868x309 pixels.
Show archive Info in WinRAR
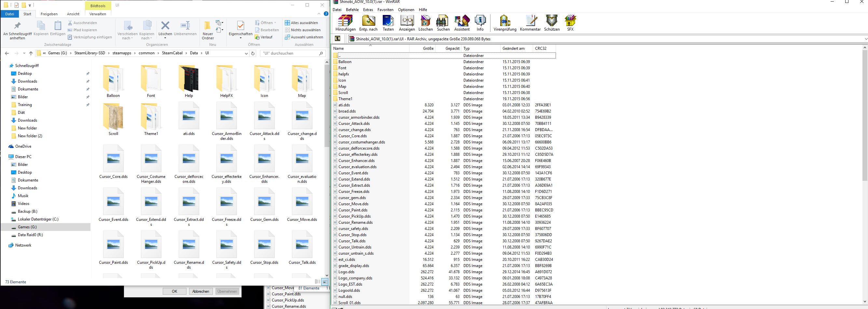[x=480, y=23]
